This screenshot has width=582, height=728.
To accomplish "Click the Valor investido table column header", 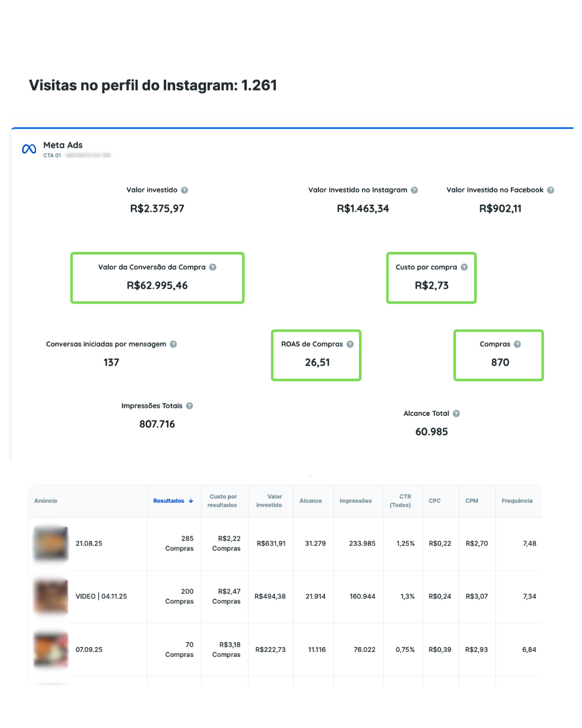I will tap(269, 501).
